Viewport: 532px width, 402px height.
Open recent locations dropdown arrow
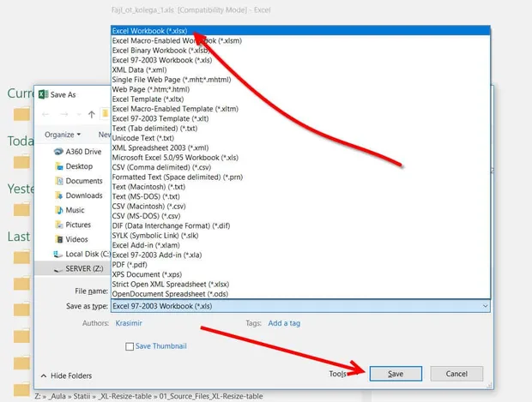tap(79, 115)
